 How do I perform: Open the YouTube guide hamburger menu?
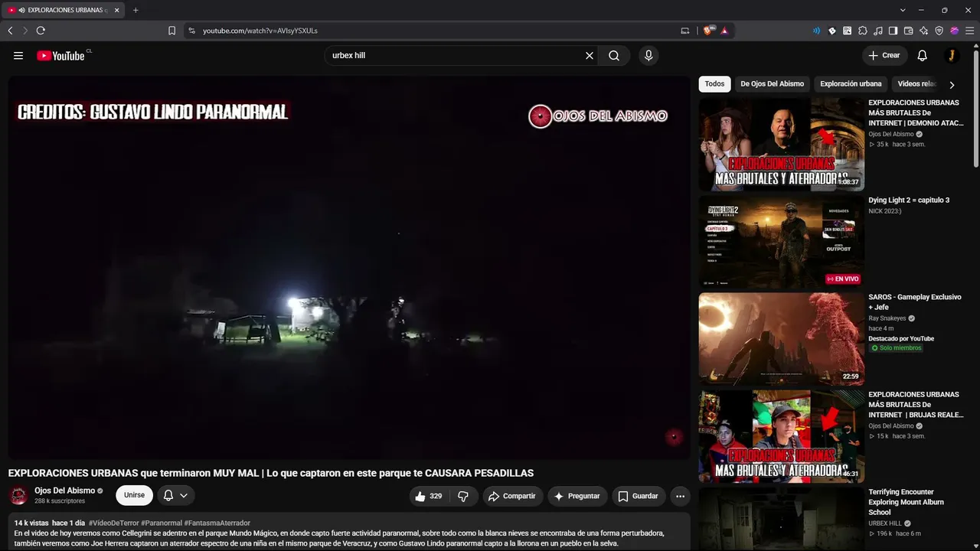coord(18,56)
